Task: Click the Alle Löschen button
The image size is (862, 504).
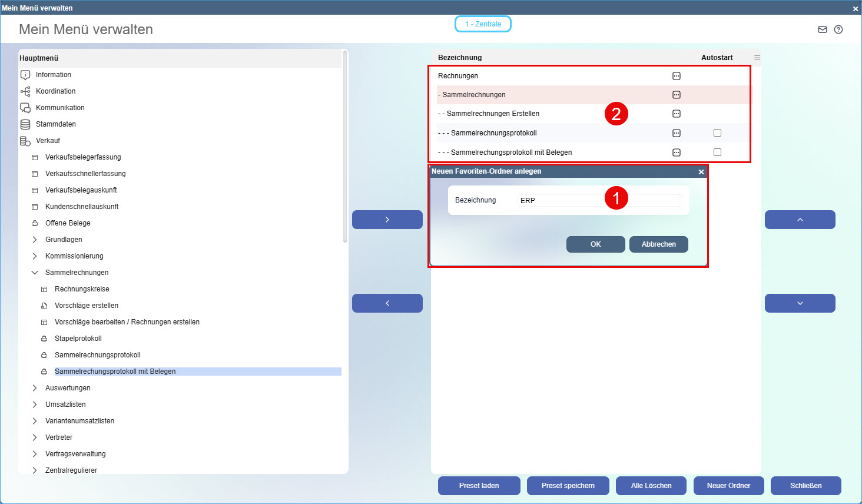Action: click(x=651, y=486)
